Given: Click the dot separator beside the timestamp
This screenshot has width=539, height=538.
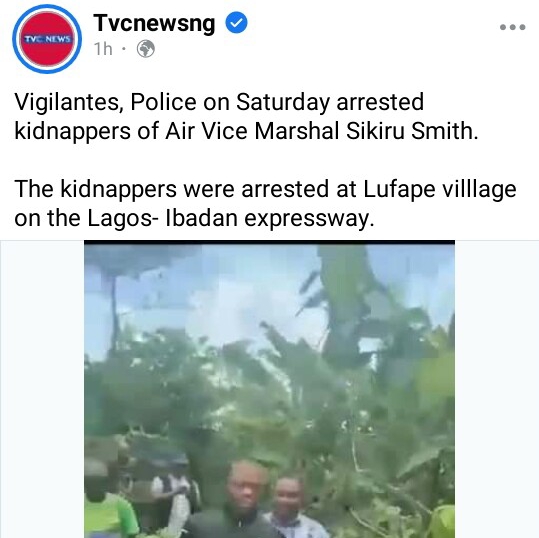Looking at the screenshot, I should [x=124, y=49].
